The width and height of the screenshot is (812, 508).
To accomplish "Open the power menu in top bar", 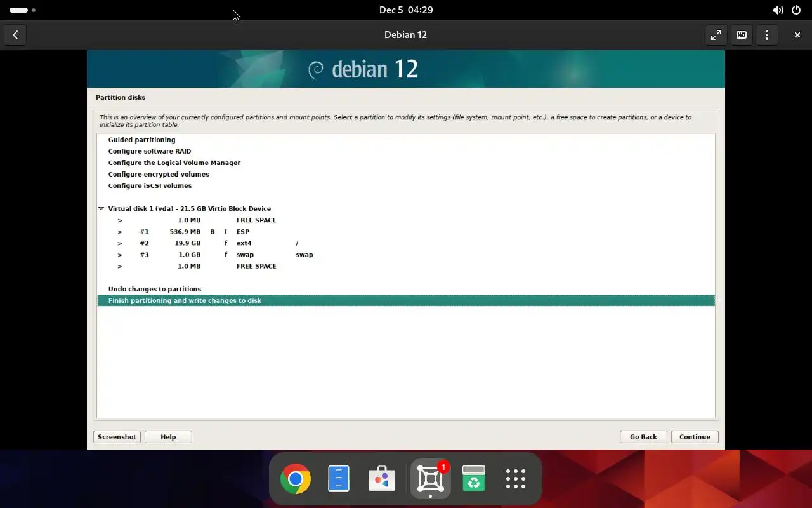I will point(796,10).
